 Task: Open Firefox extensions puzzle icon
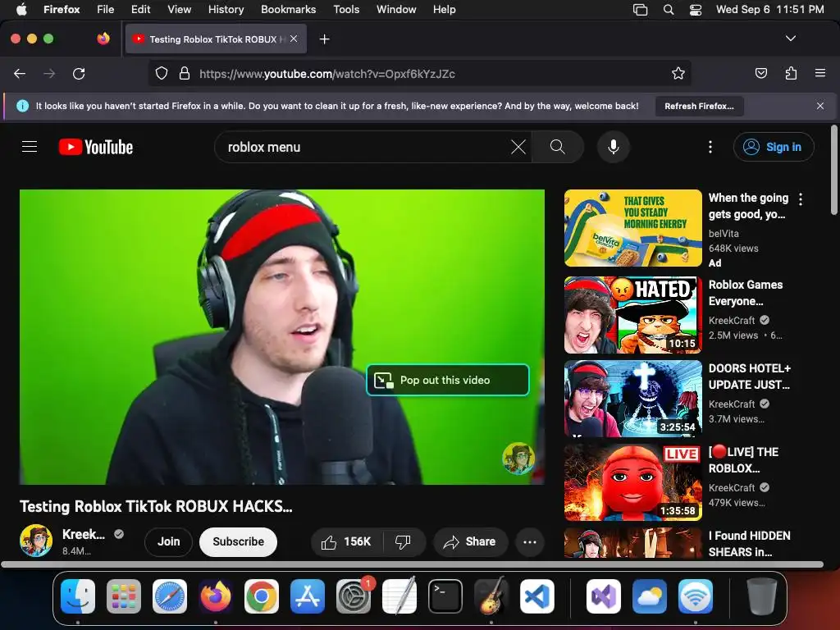pyautogui.click(x=791, y=73)
